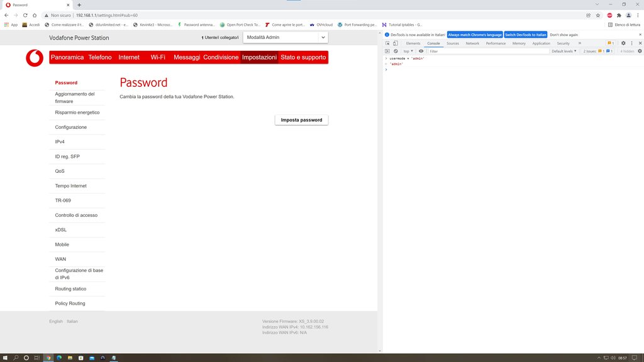
Task: Open the browser home page
Action: (x=35, y=15)
